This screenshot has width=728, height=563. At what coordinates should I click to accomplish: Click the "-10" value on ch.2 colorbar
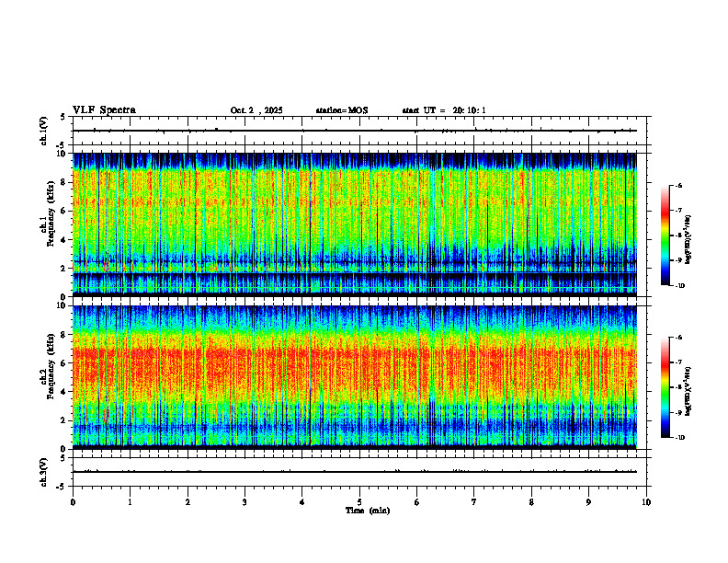coord(679,438)
